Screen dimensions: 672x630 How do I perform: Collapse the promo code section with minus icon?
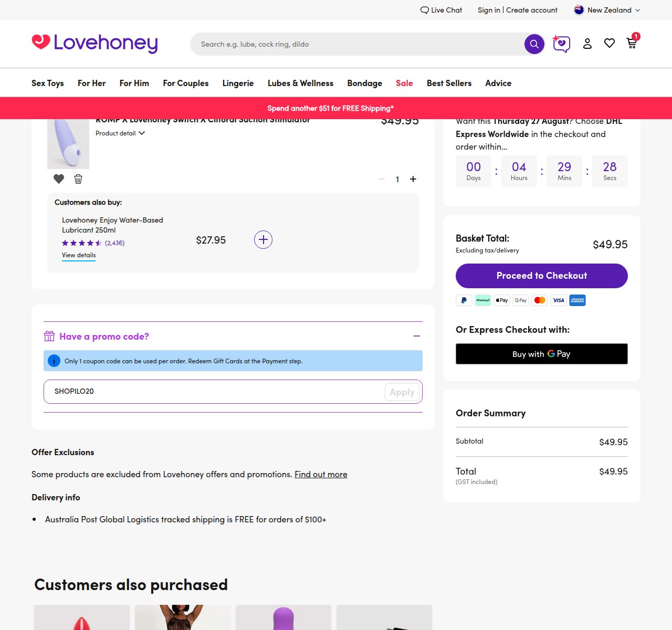pyautogui.click(x=417, y=336)
